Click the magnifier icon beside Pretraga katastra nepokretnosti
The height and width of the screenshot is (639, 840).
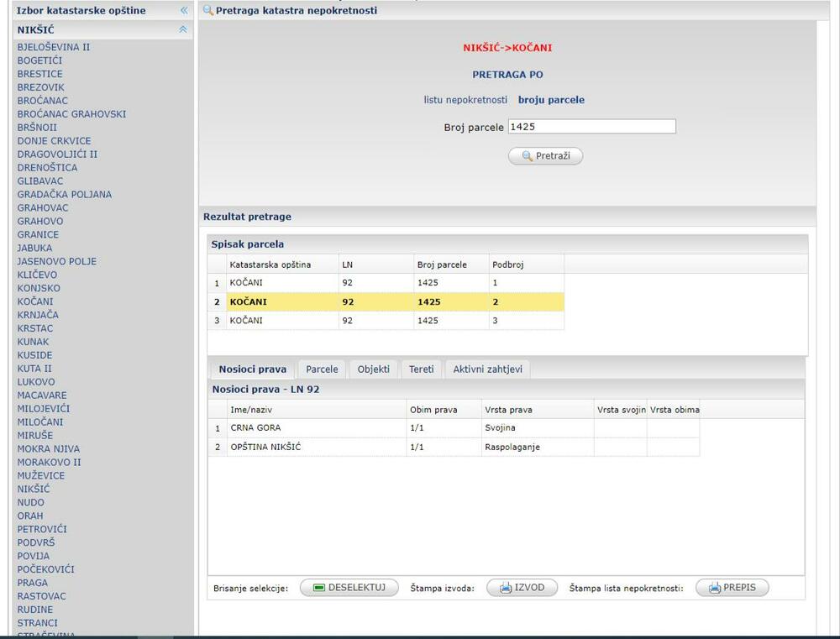point(208,11)
